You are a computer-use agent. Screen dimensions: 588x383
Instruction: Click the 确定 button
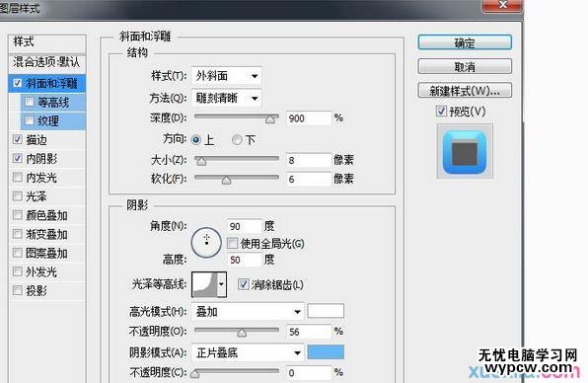465,42
